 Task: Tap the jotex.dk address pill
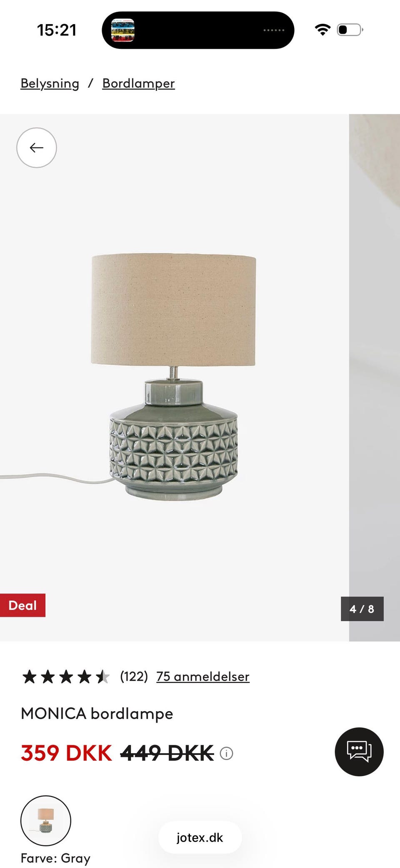200,837
